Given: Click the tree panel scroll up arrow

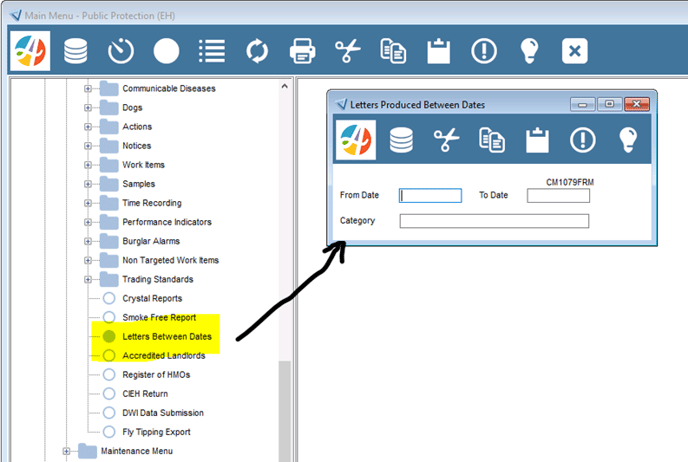Looking at the screenshot, I should point(285,86).
